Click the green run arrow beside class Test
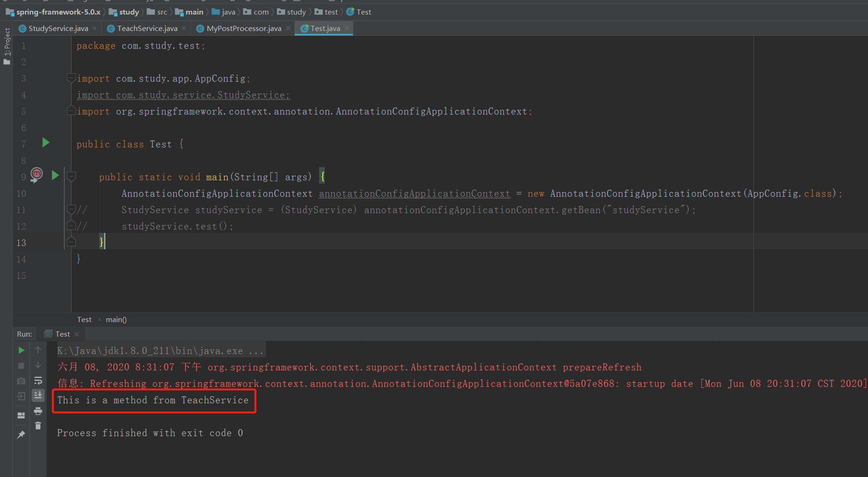 (46, 143)
